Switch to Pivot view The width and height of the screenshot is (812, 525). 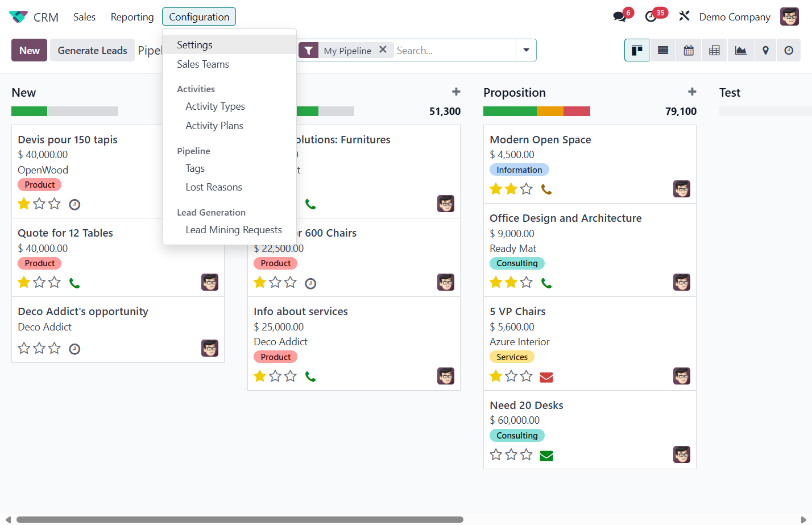[x=715, y=50]
